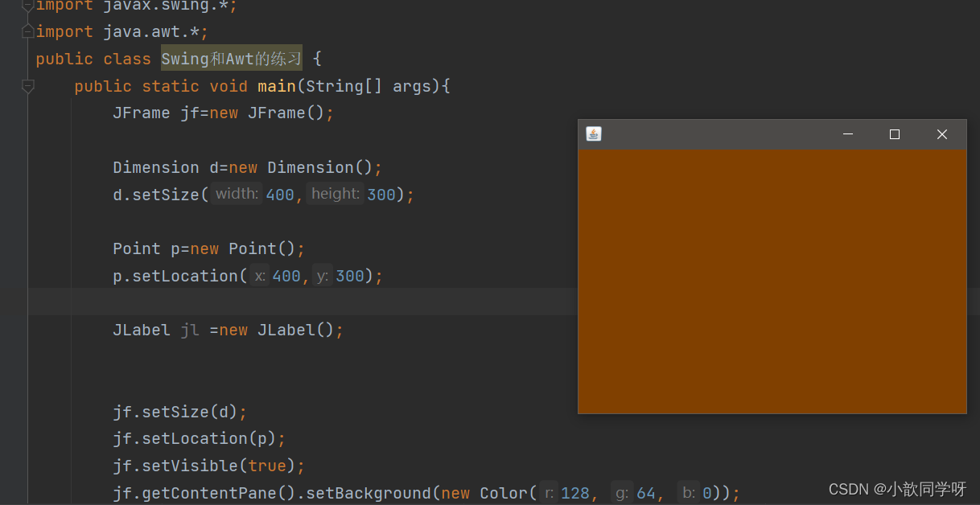Click "true" in jf.setVisible call
980x505 pixels.
[267, 466]
